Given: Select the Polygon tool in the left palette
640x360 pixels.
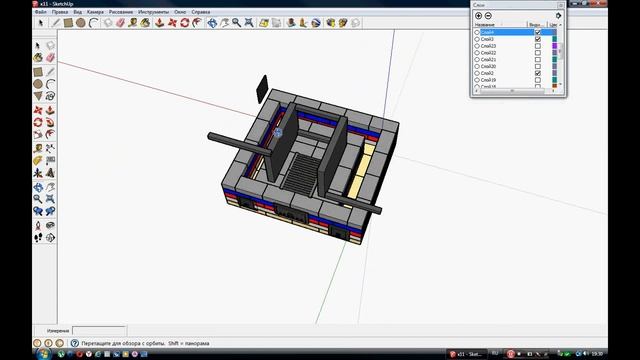Looking at the screenshot, I should pyautogui.click(x=38, y=96).
